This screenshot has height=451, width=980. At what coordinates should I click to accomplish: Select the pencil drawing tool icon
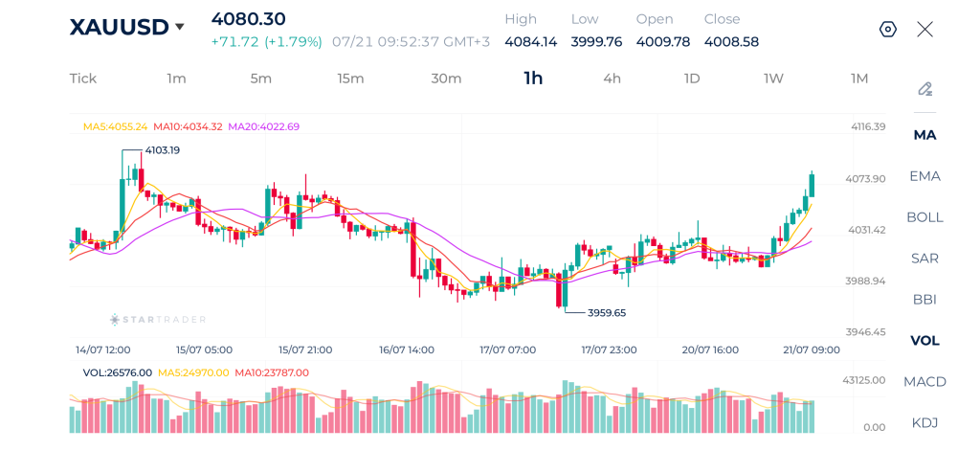click(x=925, y=89)
